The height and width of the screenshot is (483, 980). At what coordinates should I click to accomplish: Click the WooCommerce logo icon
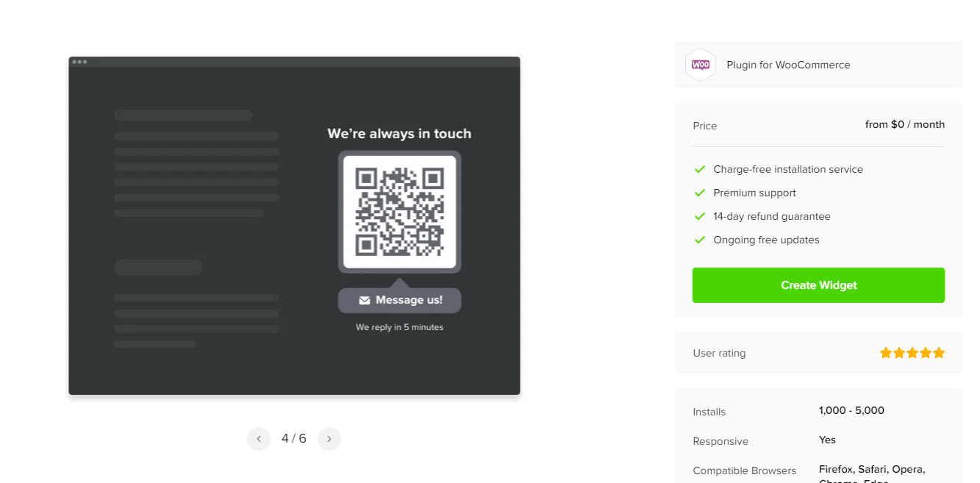(x=700, y=65)
